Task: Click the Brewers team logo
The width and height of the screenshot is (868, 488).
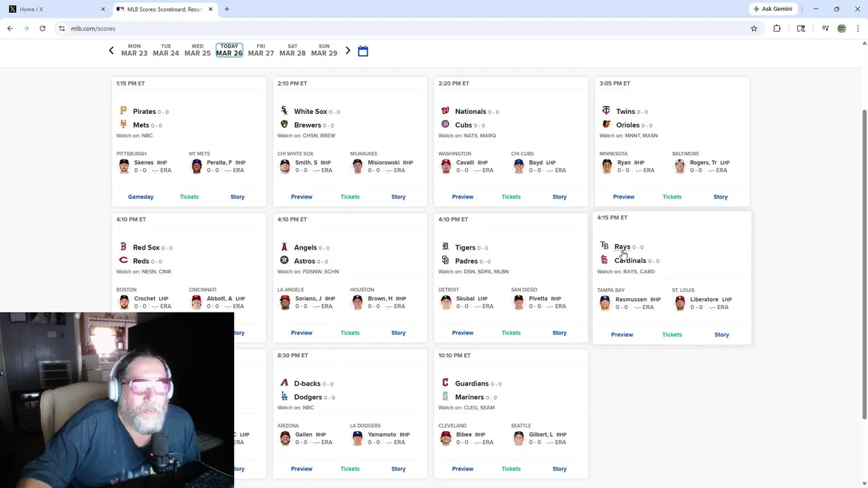Action: tap(284, 125)
